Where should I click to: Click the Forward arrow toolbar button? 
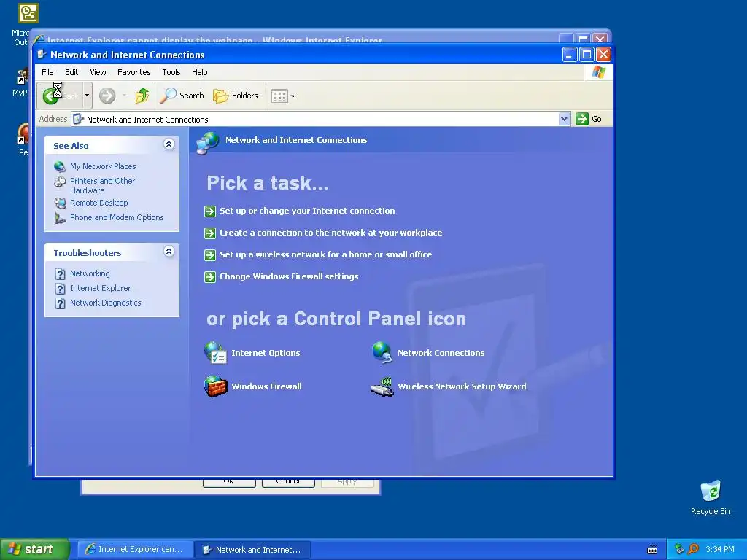coord(107,96)
